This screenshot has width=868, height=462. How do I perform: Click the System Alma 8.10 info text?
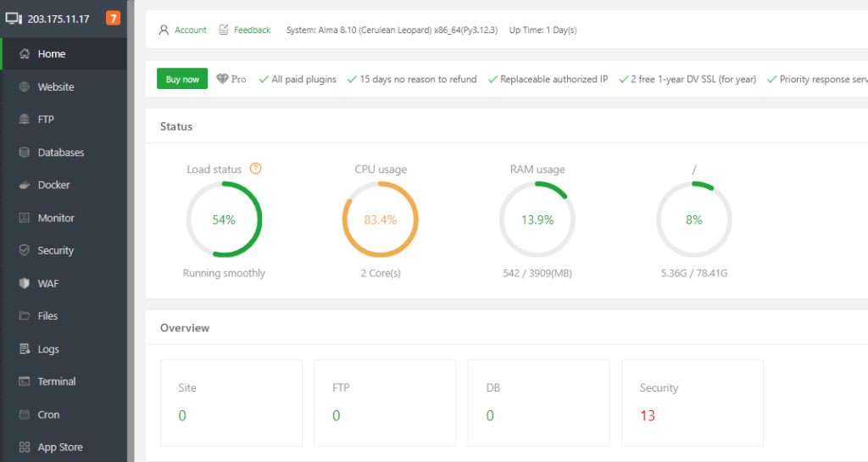click(x=392, y=30)
